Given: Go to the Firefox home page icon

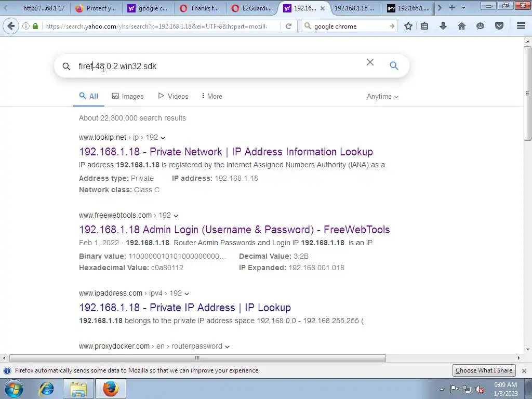Looking at the screenshot, I should (462, 26).
